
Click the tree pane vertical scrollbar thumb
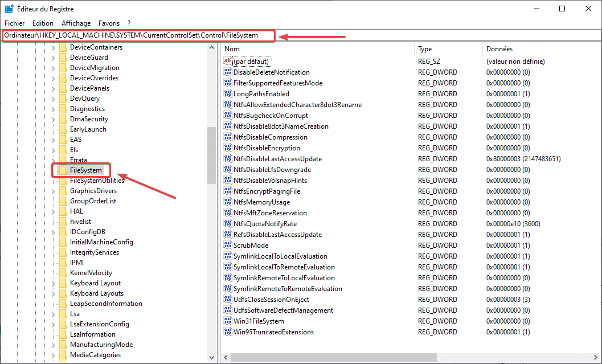(x=211, y=155)
